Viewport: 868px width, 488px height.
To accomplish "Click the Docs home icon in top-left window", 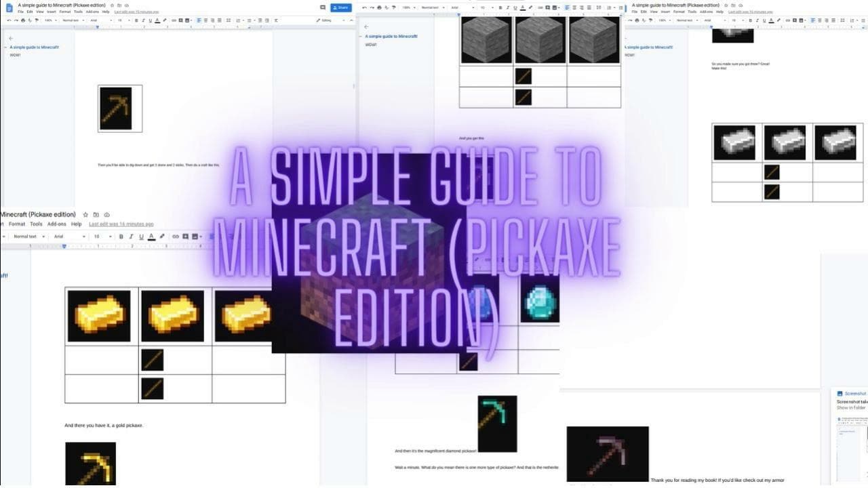I will (9, 8).
